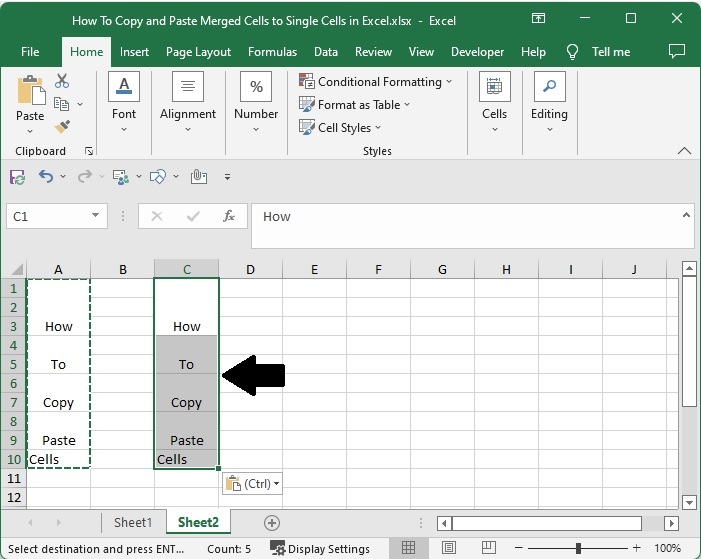This screenshot has height=559, width=701.
Task: Click the Number percent icon
Action: (x=256, y=88)
